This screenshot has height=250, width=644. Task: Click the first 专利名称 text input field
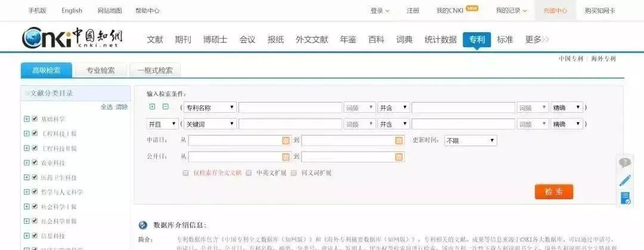pos(290,108)
